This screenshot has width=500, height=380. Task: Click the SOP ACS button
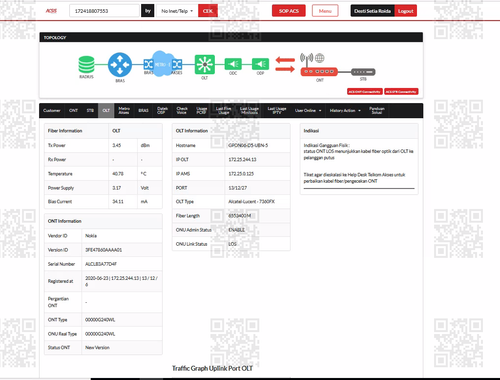tap(289, 11)
